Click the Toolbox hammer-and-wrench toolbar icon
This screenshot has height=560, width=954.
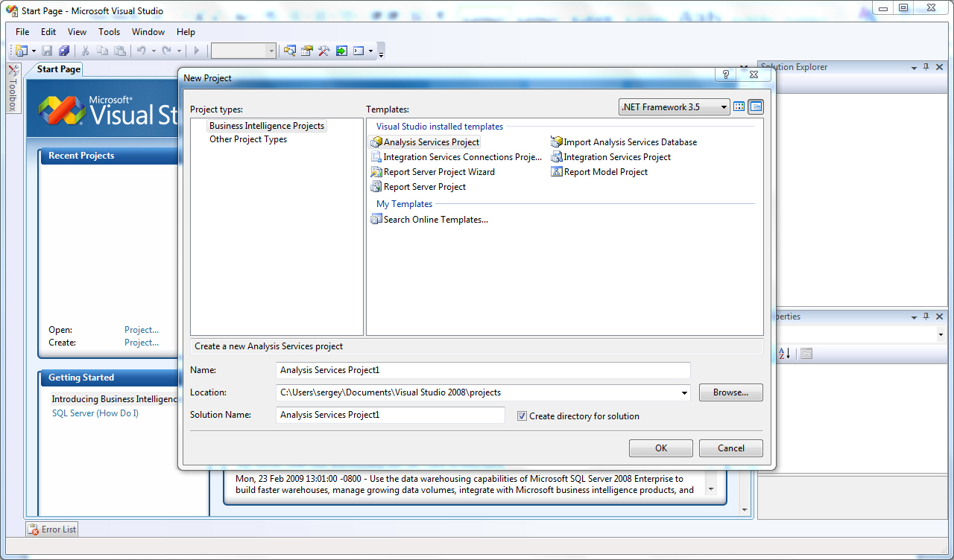click(324, 51)
